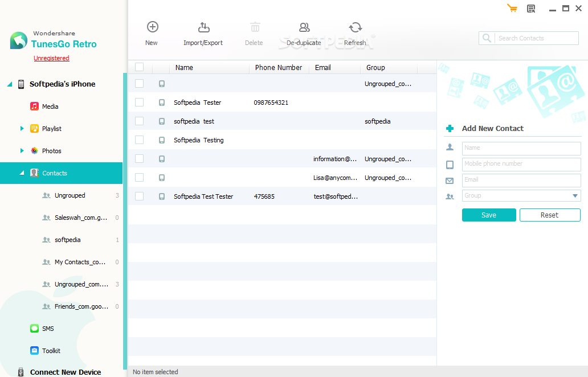Select the Ungrouped group with 3 contacts
The image size is (588, 377).
tap(70, 195)
